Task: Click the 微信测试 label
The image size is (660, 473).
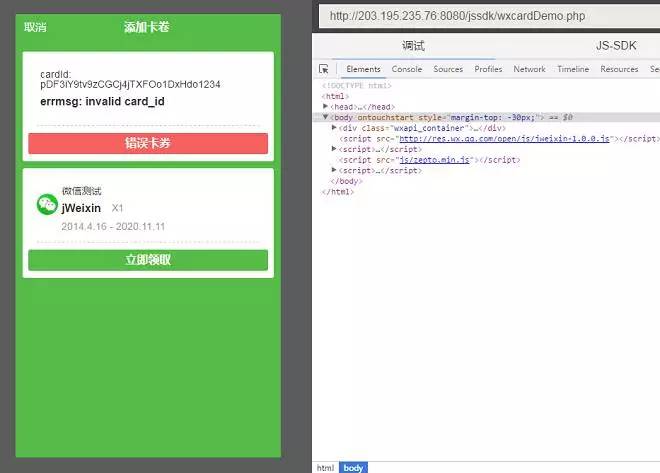Action: click(x=82, y=191)
